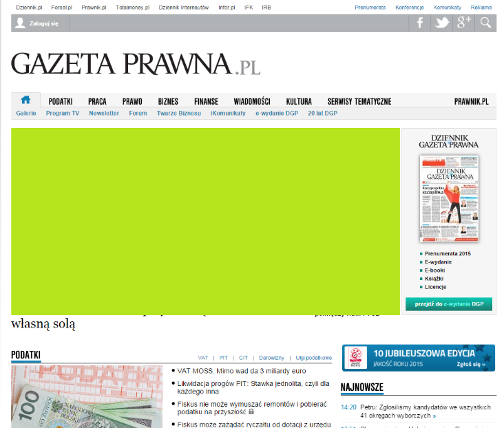Open the Twitter bird icon
504x428 pixels.
(442, 23)
